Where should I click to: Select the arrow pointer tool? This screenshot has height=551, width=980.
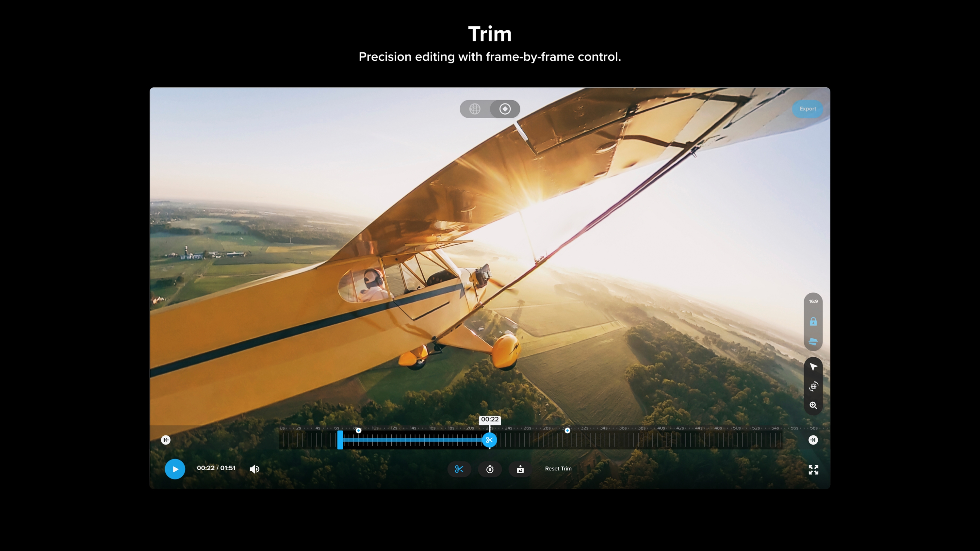pyautogui.click(x=813, y=366)
